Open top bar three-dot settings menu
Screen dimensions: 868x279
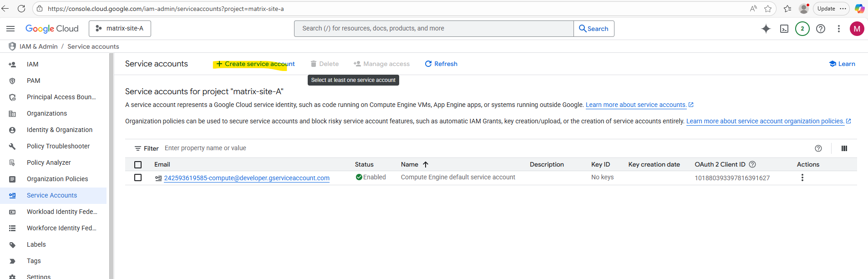(x=839, y=29)
